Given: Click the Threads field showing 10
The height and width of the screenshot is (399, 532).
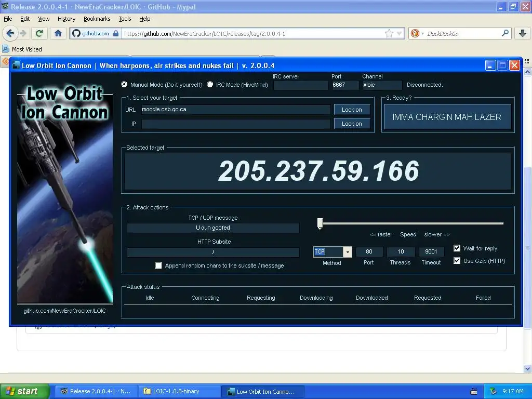Looking at the screenshot, I should [x=401, y=252].
